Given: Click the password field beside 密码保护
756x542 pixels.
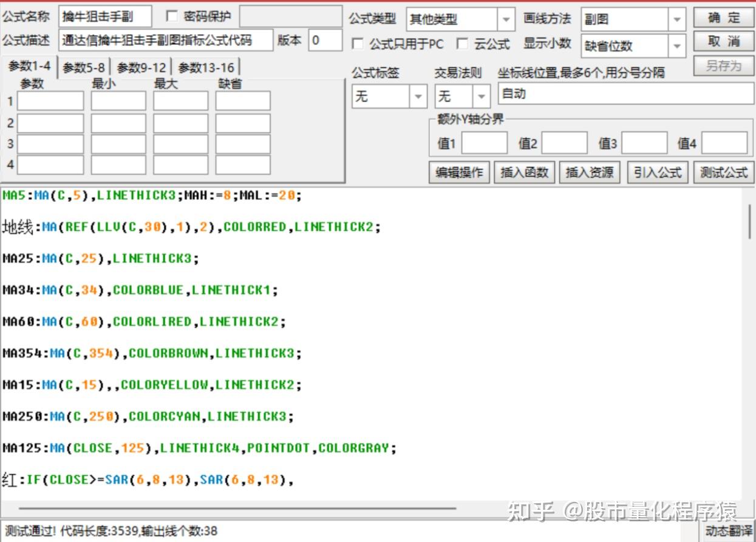Looking at the screenshot, I should pos(291,16).
